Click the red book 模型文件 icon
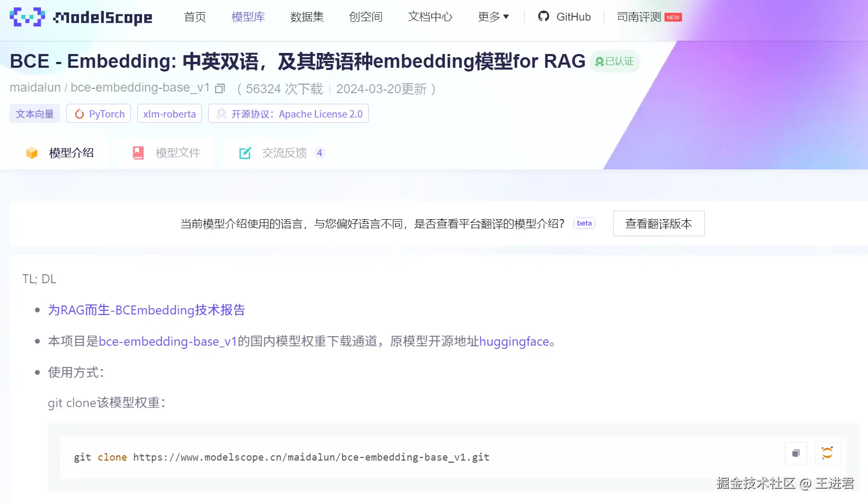Viewport: 868px width, 504px height. pos(138,153)
